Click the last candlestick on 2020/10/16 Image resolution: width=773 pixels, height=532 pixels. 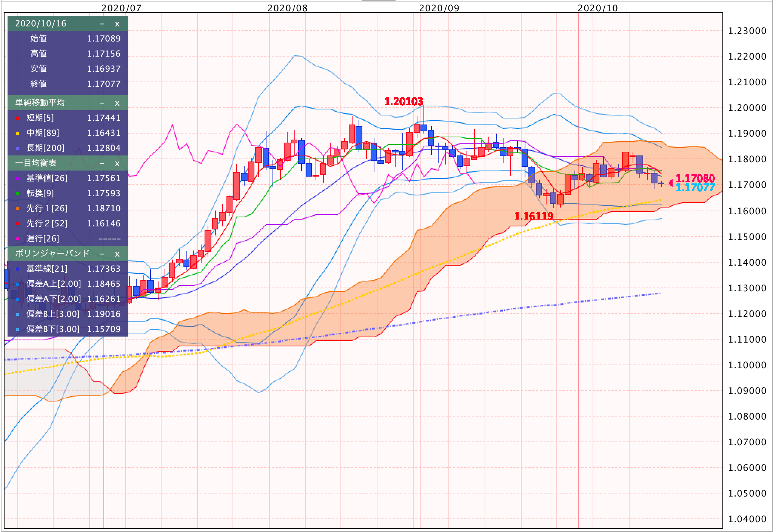661,183
